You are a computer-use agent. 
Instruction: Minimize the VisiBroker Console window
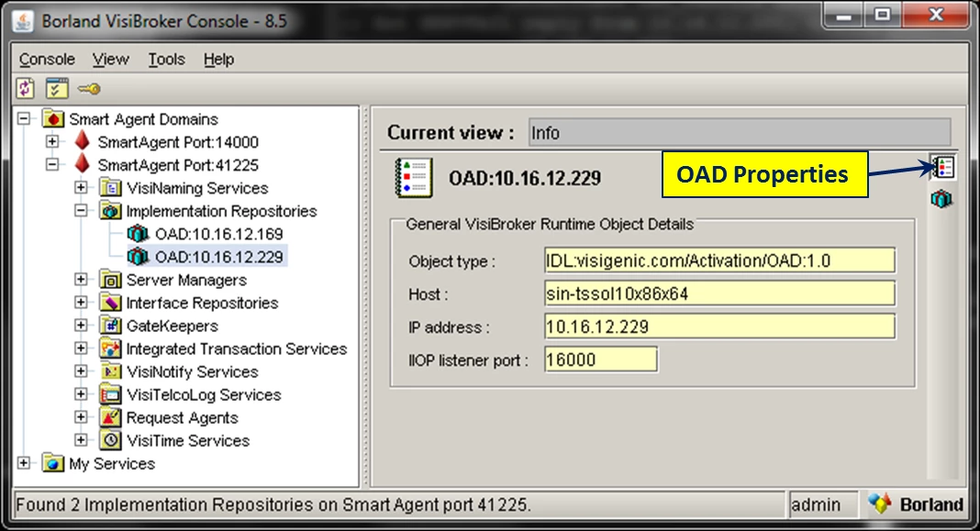(x=844, y=15)
